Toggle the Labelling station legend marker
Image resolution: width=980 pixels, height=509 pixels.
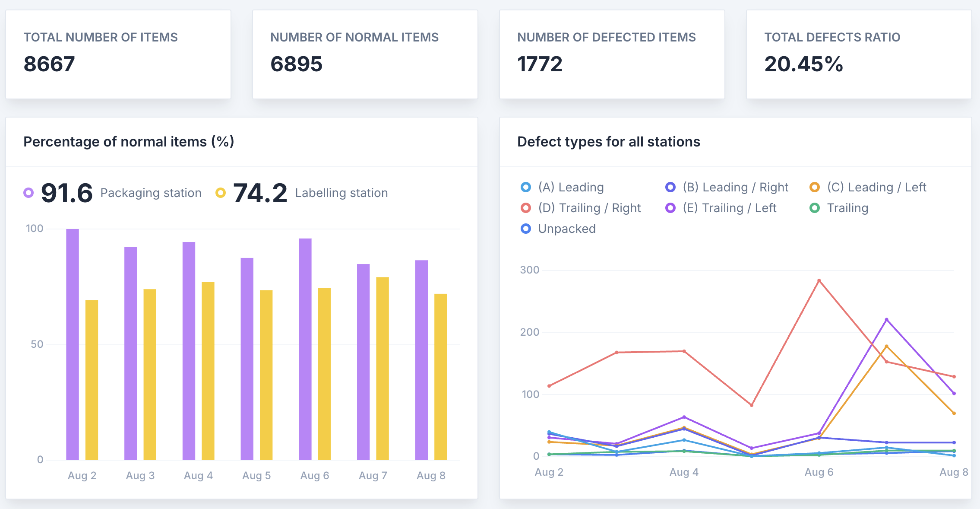point(221,193)
